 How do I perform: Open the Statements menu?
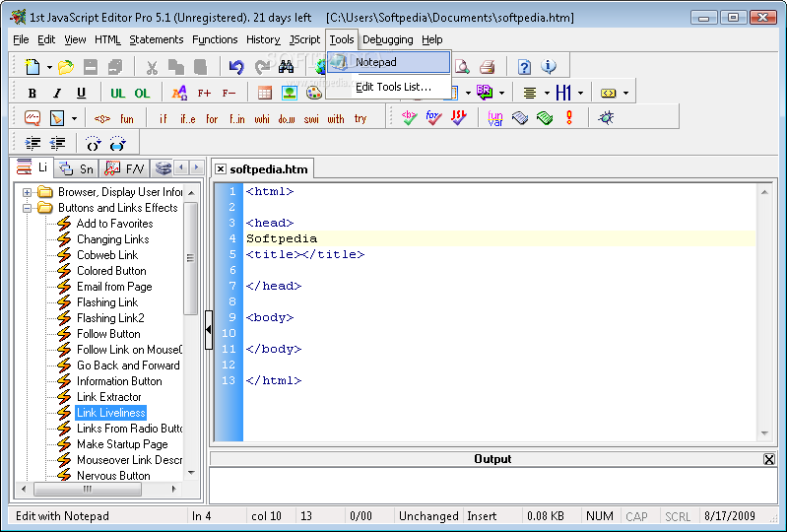point(156,39)
